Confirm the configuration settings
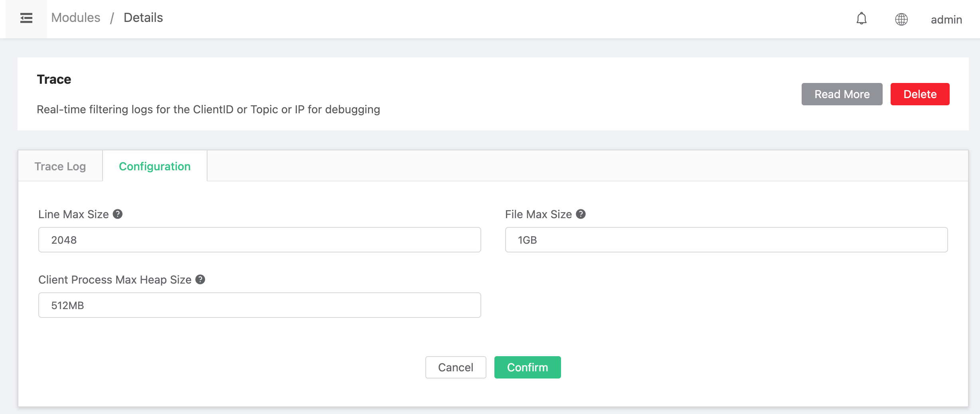 pyautogui.click(x=527, y=367)
